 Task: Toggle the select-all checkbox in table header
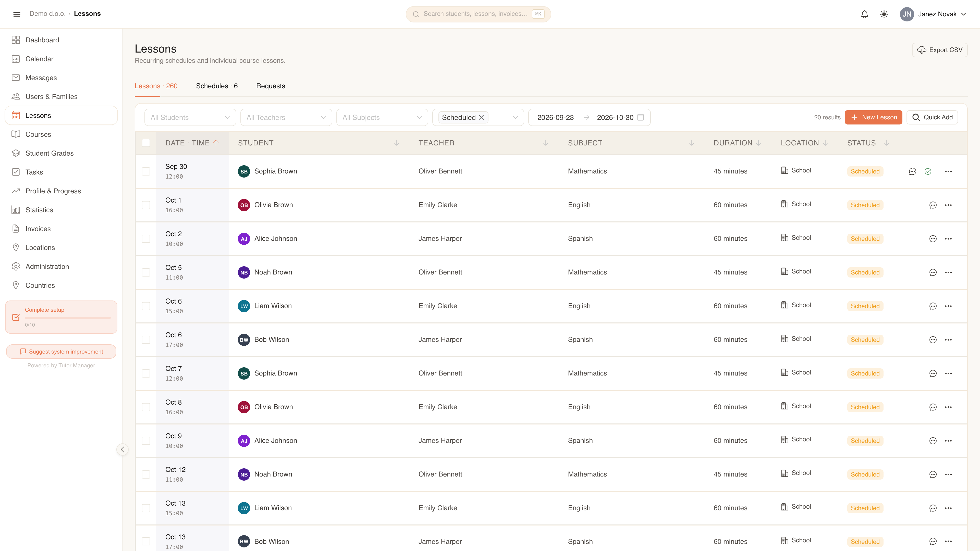click(x=146, y=143)
